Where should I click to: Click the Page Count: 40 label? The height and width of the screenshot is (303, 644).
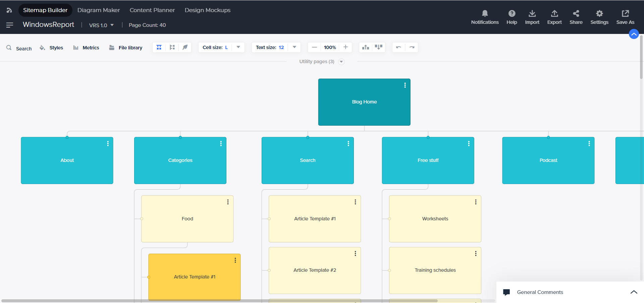(147, 25)
